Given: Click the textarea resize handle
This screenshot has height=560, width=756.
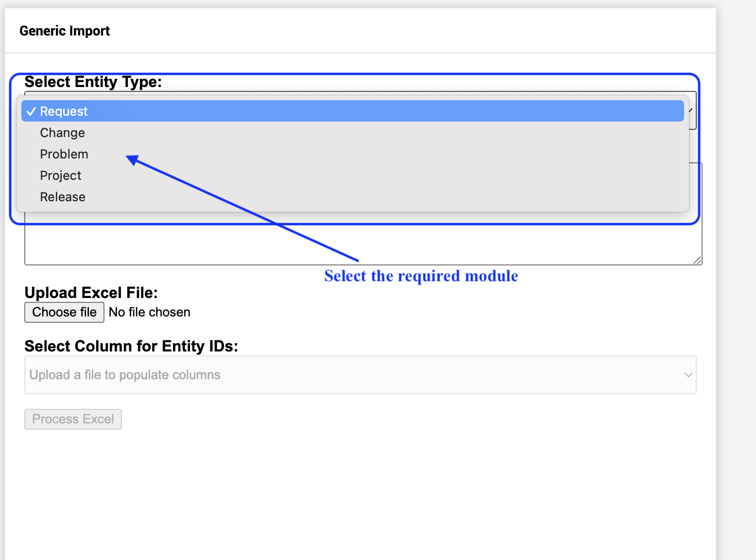Looking at the screenshot, I should coord(697,261).
